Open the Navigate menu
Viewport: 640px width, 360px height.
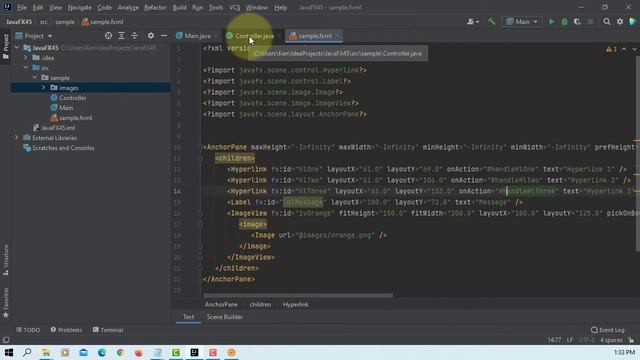pos(80,7)
